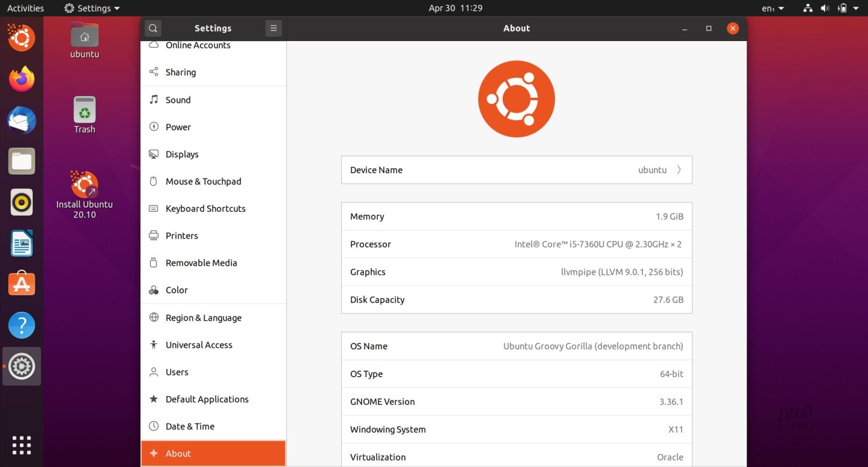
Task: Click the Graphics value llvmpipe
Action: [x=622, y=272]
